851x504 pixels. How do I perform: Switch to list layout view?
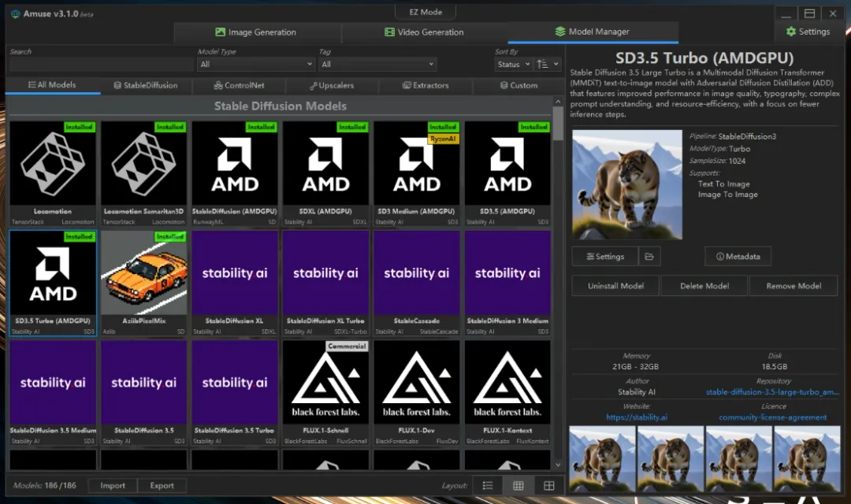[488, 486]
